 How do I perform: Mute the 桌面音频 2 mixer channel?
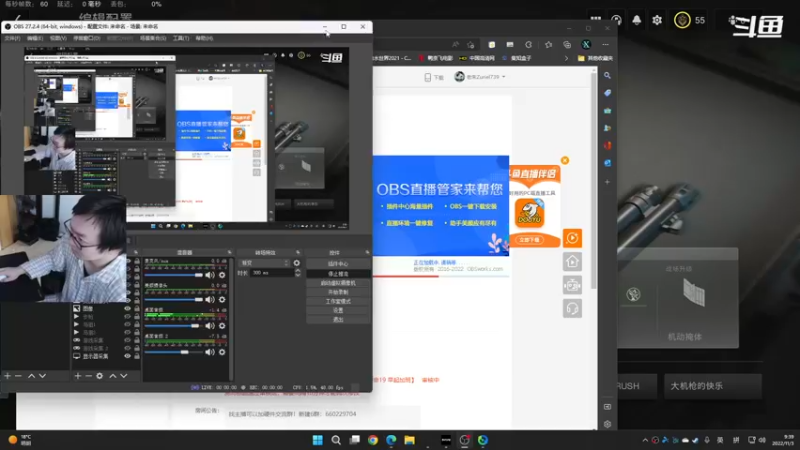pos(210,352)
